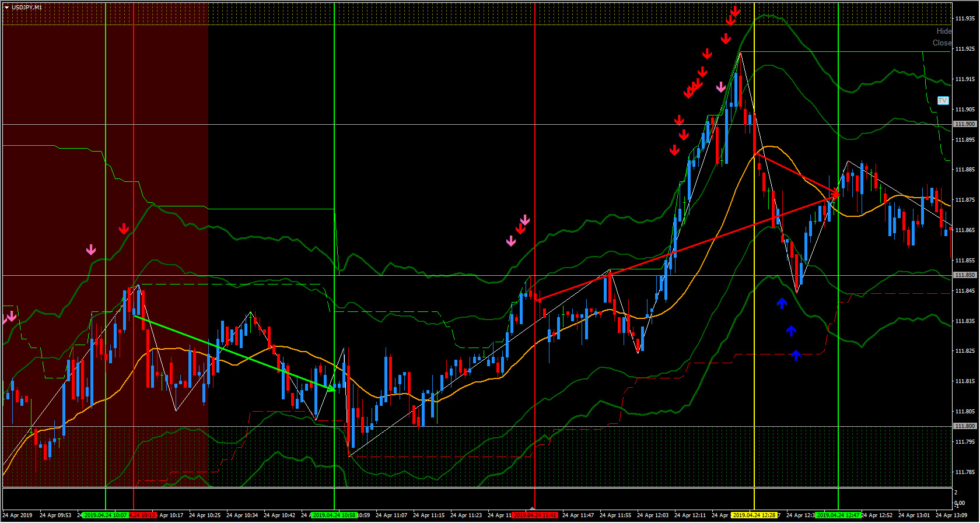The image size is (980, 523).
Task: Click the 111.925 price scale value
Action: click(x=965, y=49)
